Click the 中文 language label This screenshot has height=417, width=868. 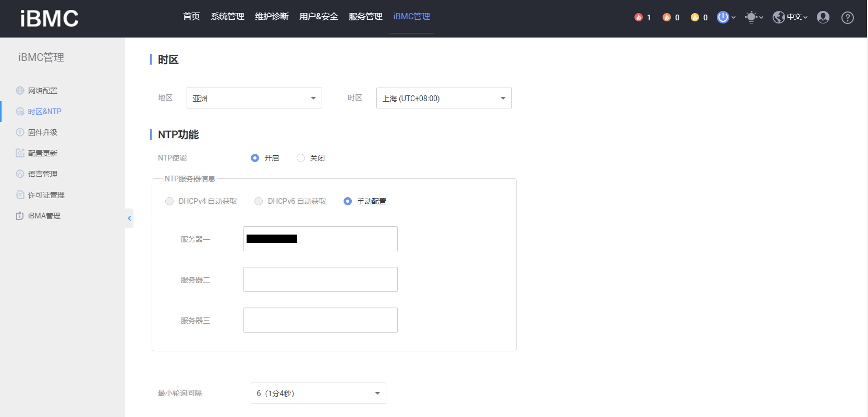tap(794, 17)
